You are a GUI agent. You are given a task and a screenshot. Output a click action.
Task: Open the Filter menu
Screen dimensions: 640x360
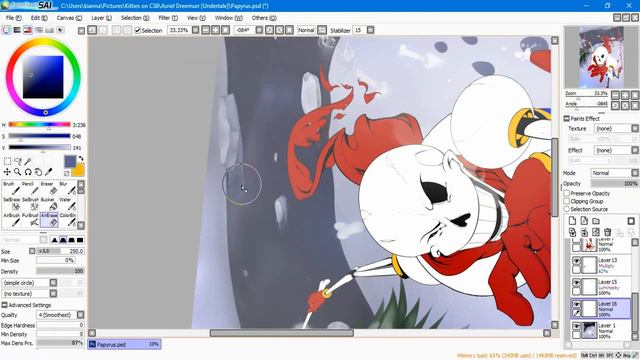[x=168, y=18]
